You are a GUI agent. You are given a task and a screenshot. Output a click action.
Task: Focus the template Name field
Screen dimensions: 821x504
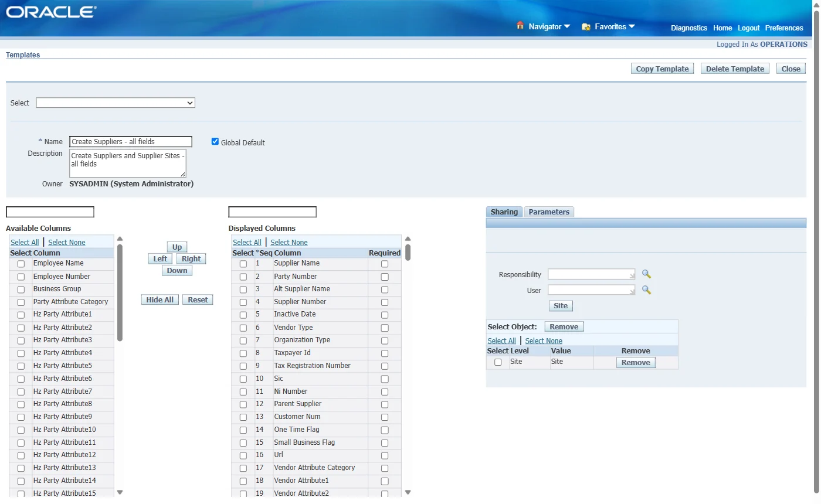pos(131,142)
